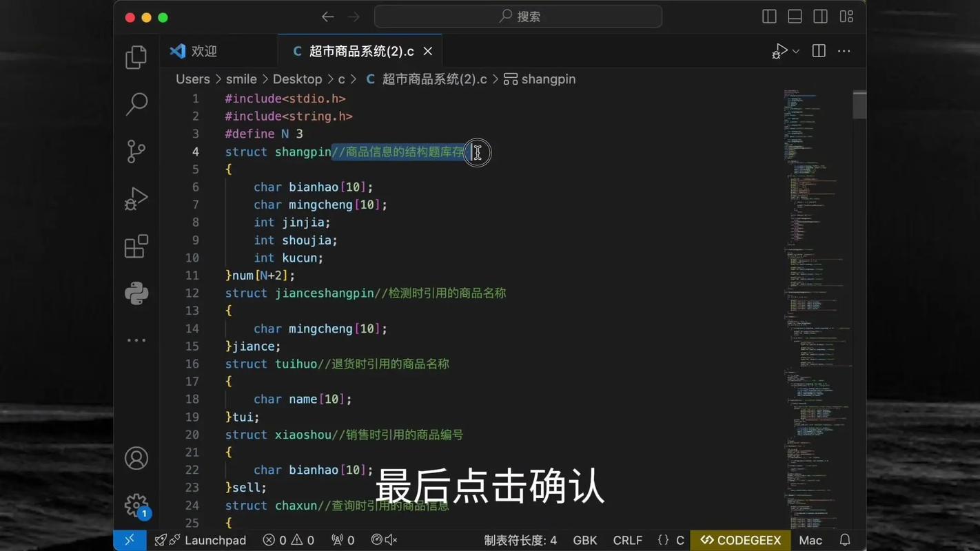The height and width of the screenshot is (551, 980).
Task: Open the Source Control view
Action: [136, 152]
